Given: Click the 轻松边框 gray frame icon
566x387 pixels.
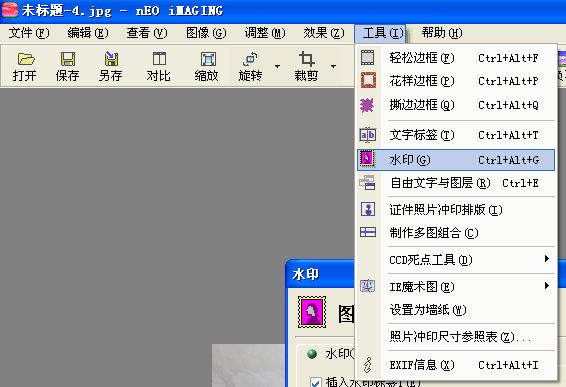Looking at the screenshot, I should [367, 58].
